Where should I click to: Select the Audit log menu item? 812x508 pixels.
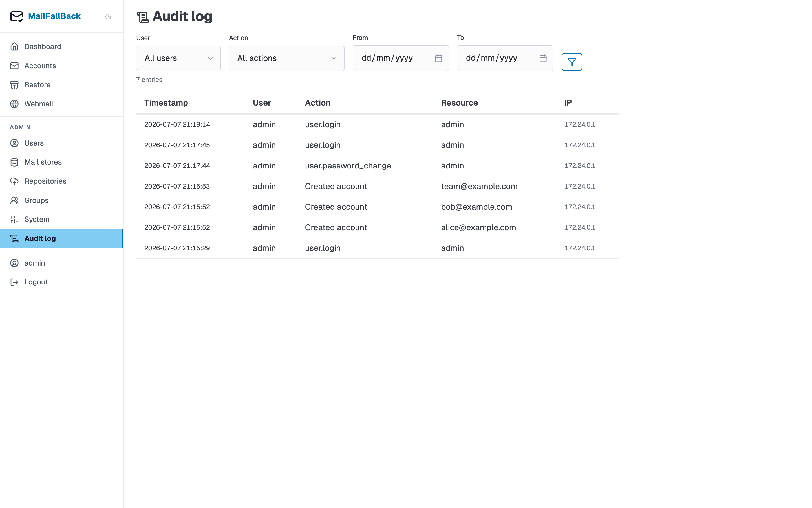point(62,238)
